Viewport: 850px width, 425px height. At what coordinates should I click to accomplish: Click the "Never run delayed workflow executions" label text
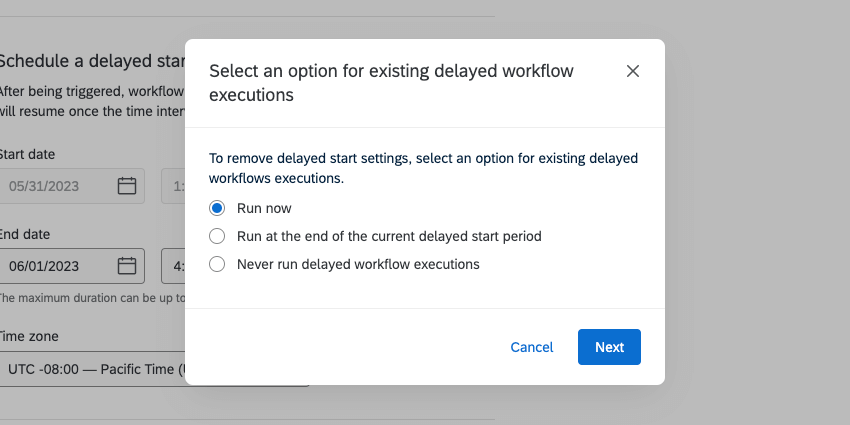click(x=358, y=264)
